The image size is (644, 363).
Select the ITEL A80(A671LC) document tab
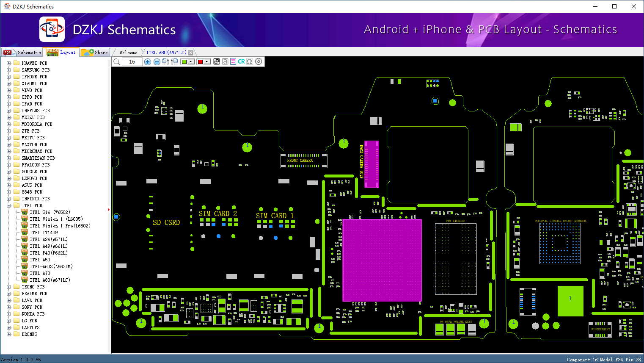tap(166, 53)
